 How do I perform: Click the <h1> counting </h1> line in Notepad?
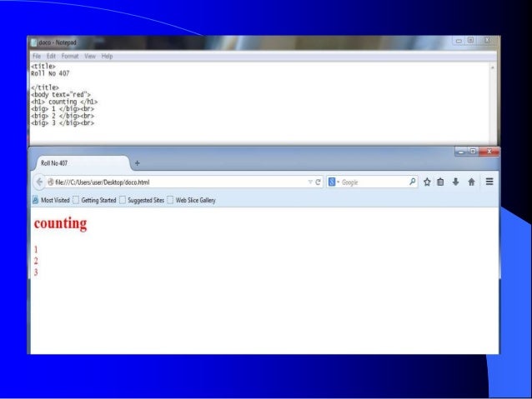click(x=64, y=102)
